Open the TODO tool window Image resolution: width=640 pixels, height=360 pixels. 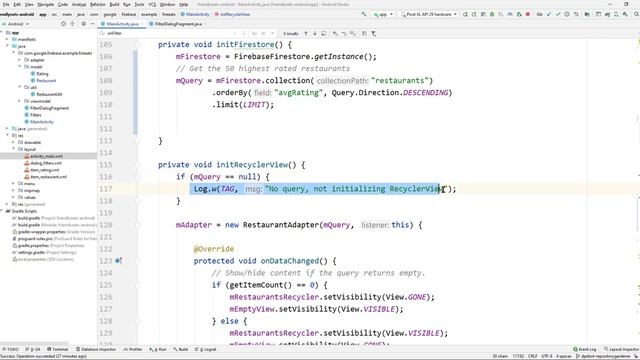click(x=10, y=349)
